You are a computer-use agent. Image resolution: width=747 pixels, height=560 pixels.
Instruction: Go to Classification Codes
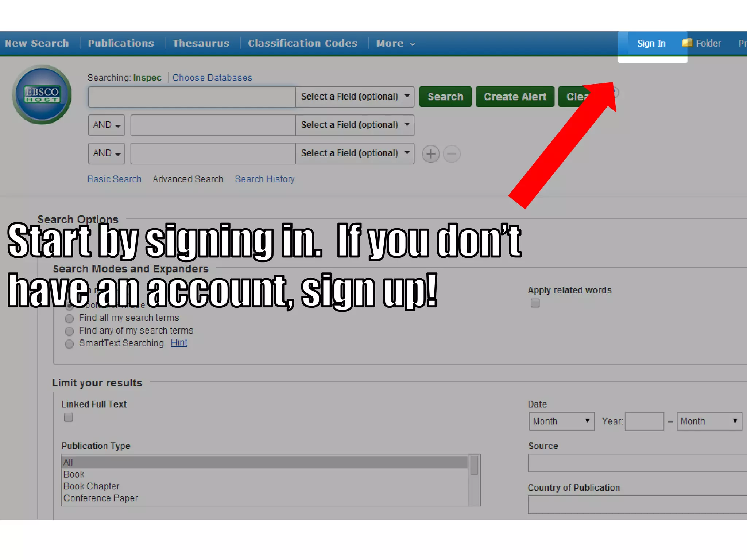point(302,43)
